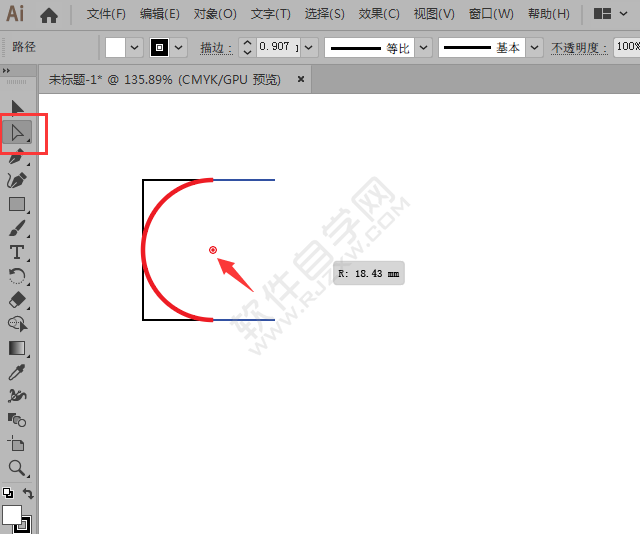Reset to default fill and stroke
Screen dimensions: 640x534
point(7,494)
